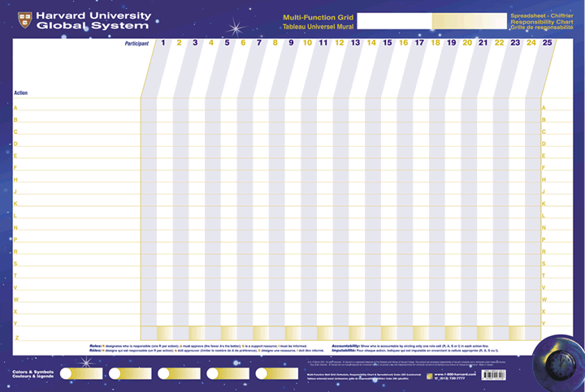Click the Harvard shield logo

[24, 18]
